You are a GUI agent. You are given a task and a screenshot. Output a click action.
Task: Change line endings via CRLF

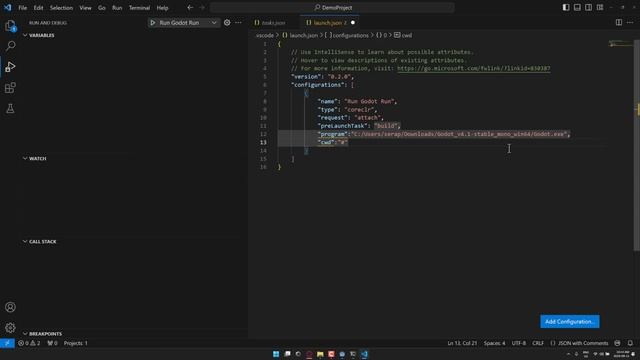pyautogui.click(x=538, y=343)
